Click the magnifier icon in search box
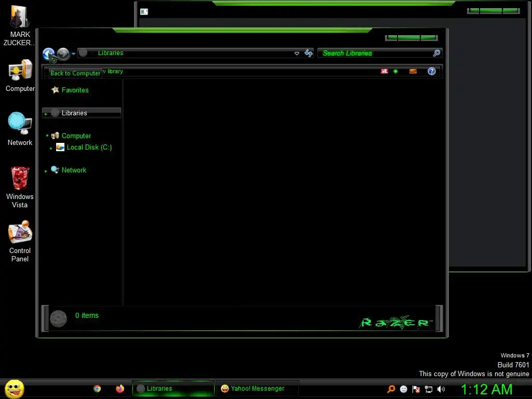 click(x=436, y=53)
